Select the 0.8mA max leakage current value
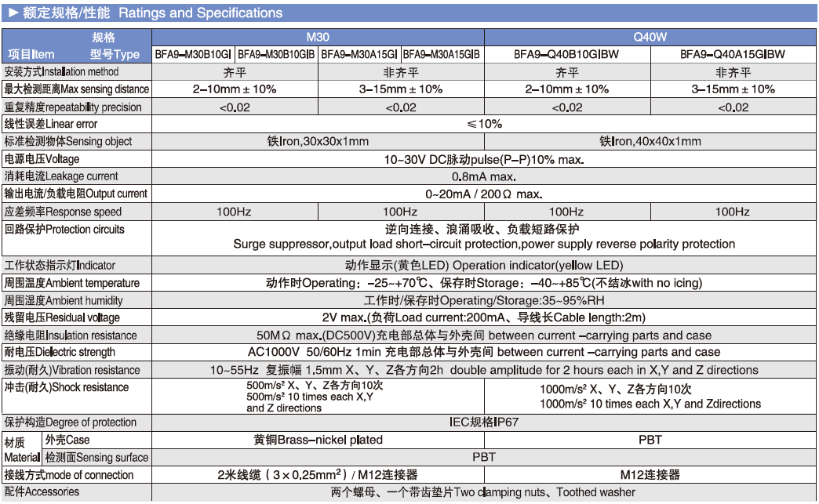Image resolution: width=819 pixels, height=504 pixels. [484, 176]
